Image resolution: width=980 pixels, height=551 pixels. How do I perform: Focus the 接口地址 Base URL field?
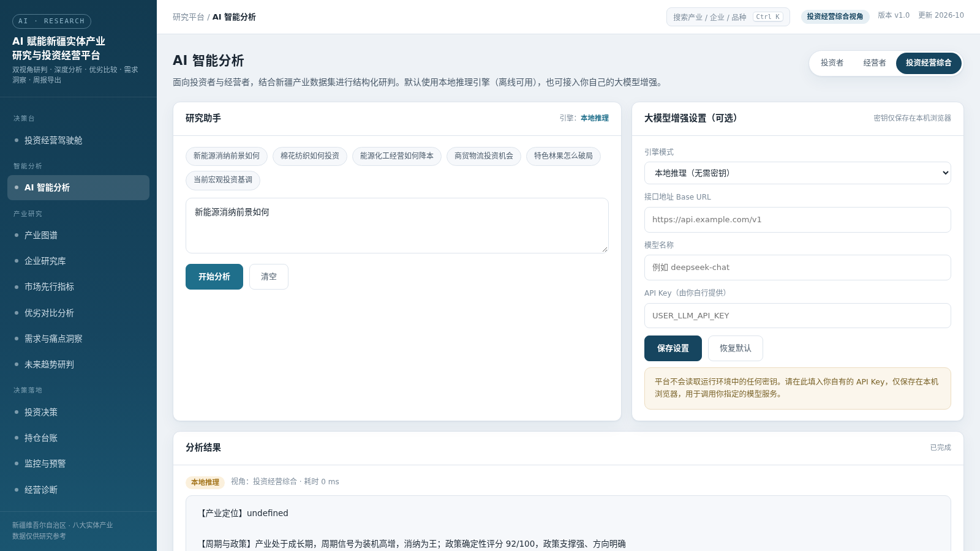click(x=797, y=220)
